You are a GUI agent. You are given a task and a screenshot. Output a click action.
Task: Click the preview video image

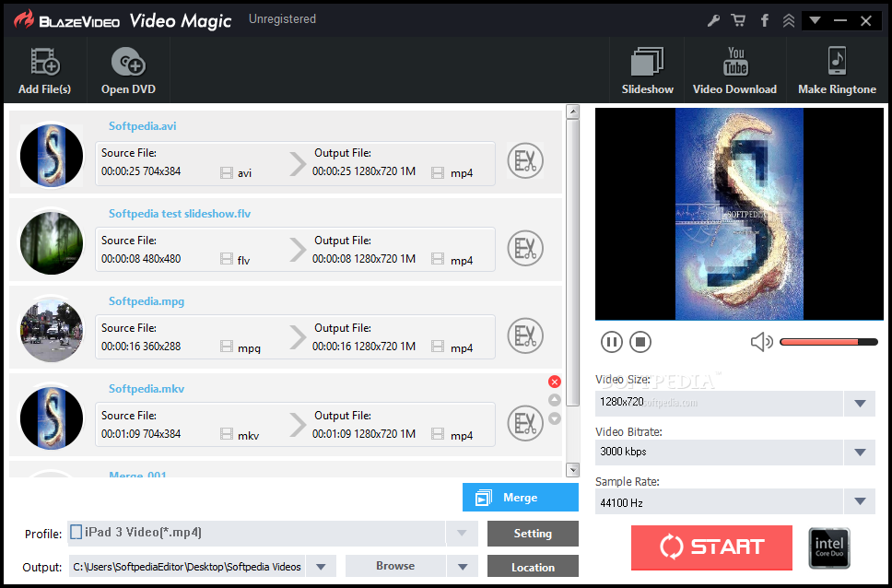(x=740, y=214)
